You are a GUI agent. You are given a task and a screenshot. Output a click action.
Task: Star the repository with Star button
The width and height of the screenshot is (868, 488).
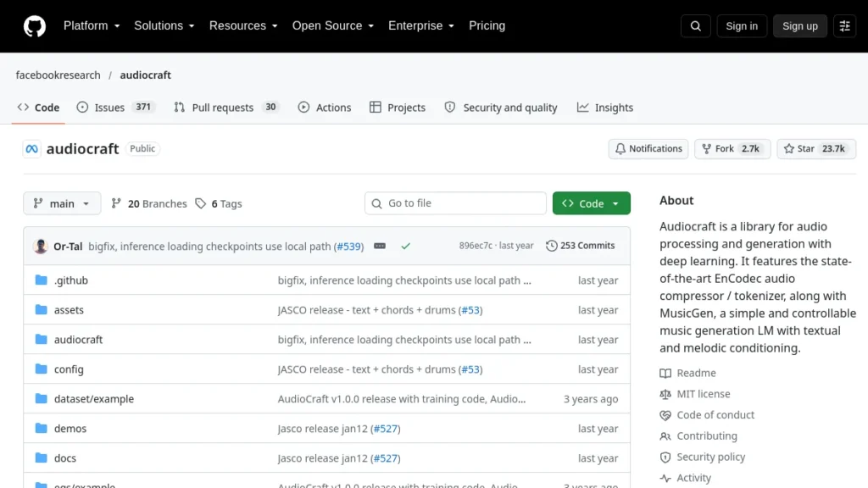816,149
